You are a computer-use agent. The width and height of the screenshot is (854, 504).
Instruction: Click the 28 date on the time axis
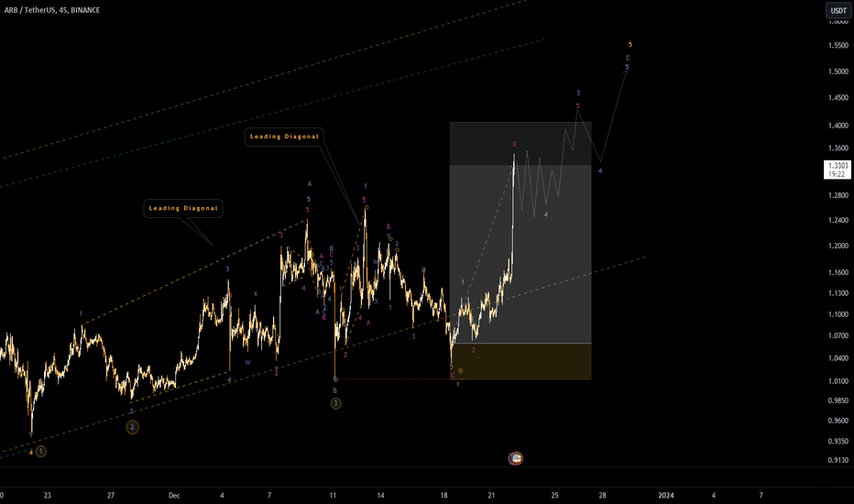[x=602, y=495]
